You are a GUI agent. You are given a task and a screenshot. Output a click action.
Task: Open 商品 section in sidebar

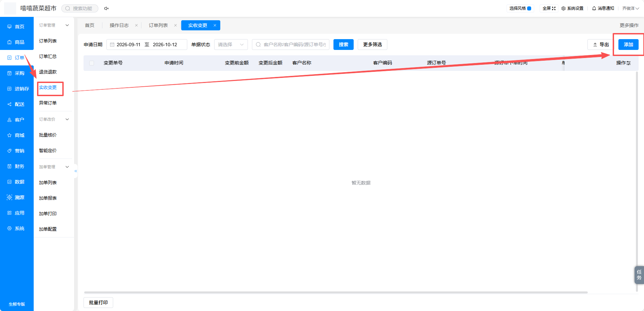17,42
